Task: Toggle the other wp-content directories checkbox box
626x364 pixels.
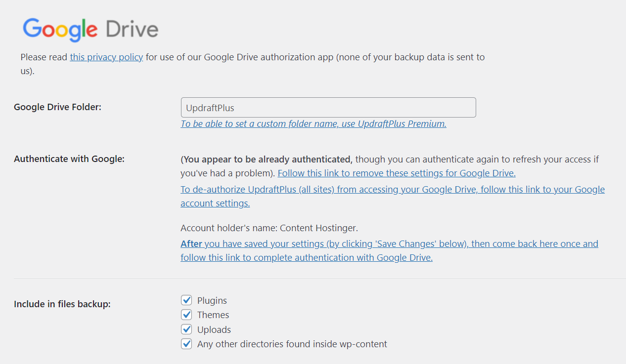Action: [186, 344]
